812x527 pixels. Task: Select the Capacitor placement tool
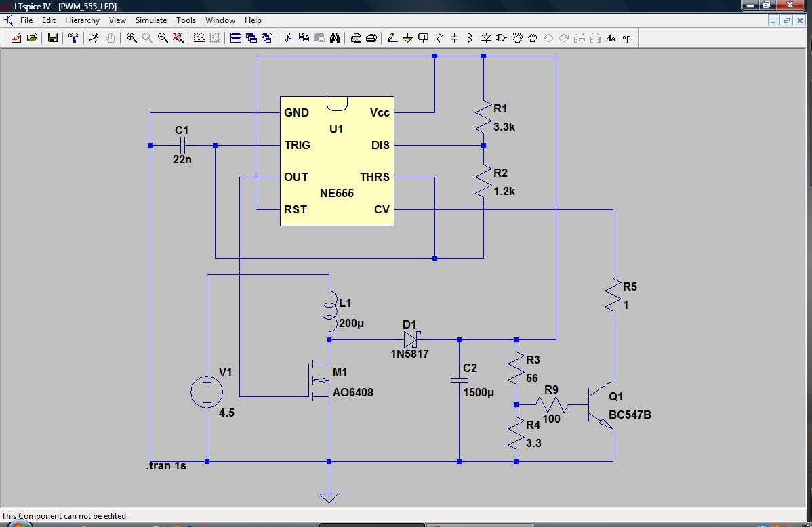(455, 38)
